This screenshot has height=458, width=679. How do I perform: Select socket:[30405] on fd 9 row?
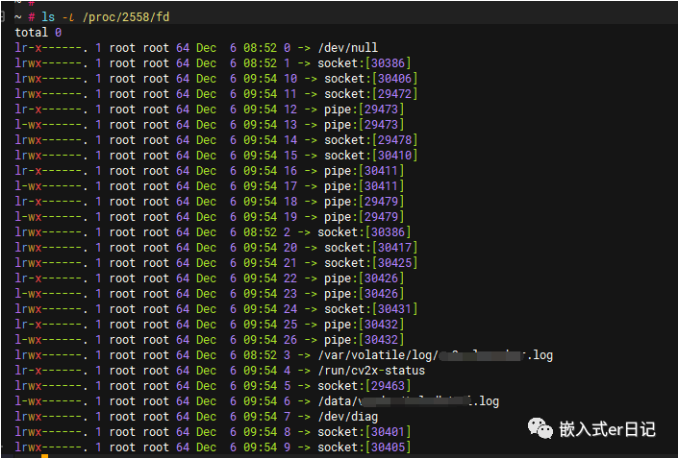pyautogui.click(x=364, y=447)
